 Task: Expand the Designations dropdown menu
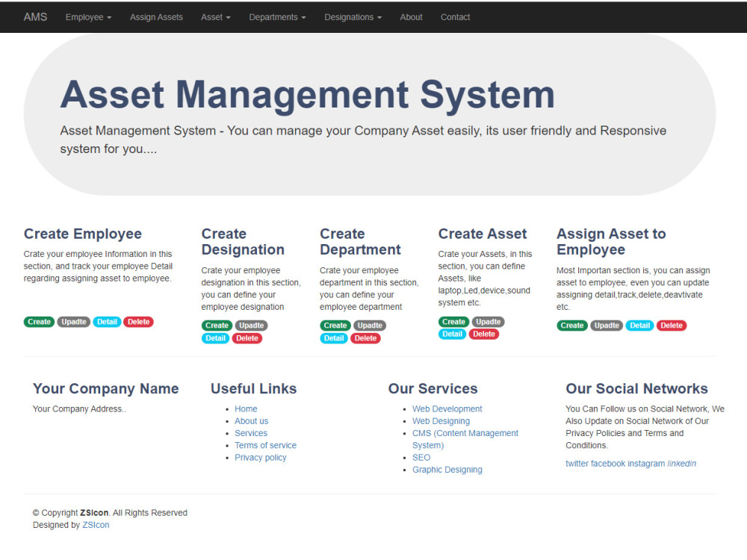(353, 17)
